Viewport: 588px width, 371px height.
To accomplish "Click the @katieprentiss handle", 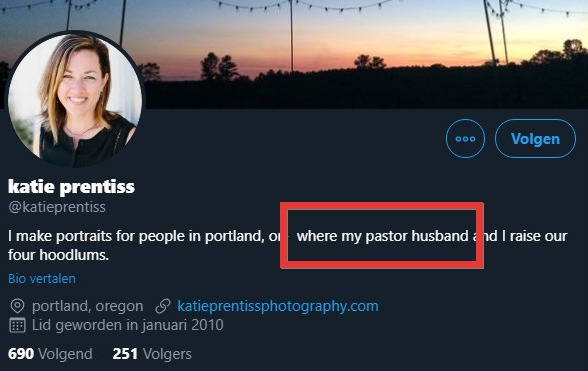I will 57,207.
